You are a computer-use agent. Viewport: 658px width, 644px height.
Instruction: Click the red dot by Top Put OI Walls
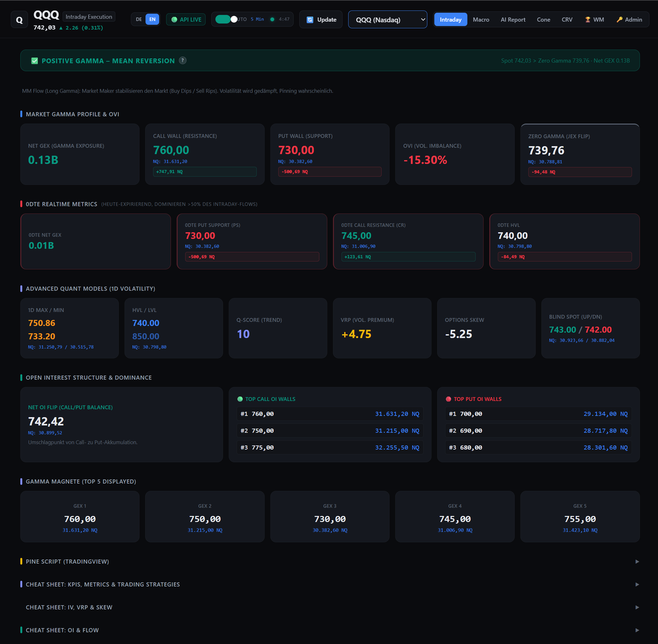click(449, 399)
